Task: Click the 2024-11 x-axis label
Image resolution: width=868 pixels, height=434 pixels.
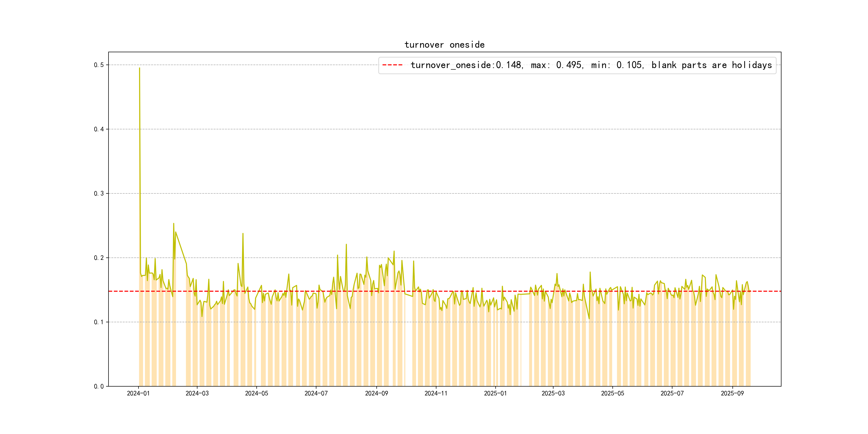Action: (436, 394)
